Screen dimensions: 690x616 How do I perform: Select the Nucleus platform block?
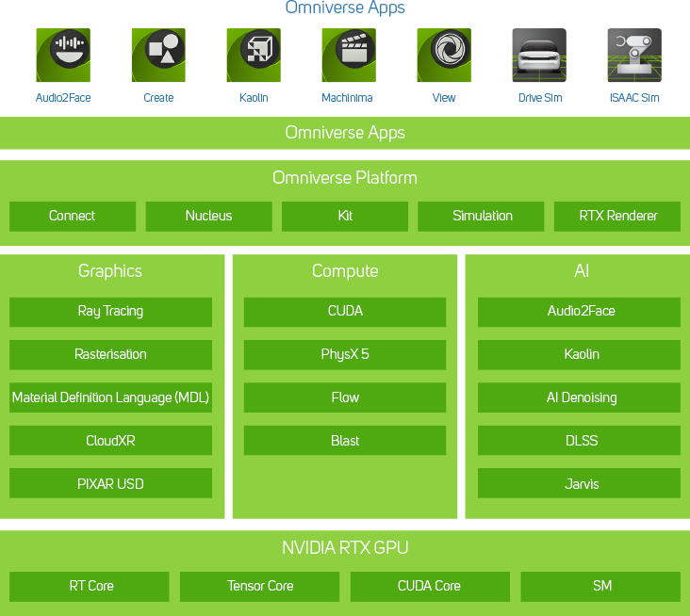coord(209,216)
